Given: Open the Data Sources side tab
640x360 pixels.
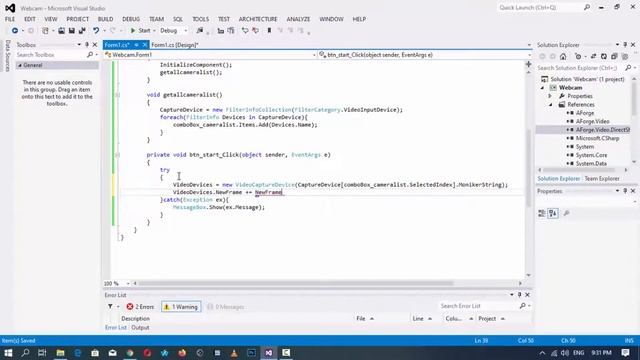Looking at the screenshot, I should [7, 56].
